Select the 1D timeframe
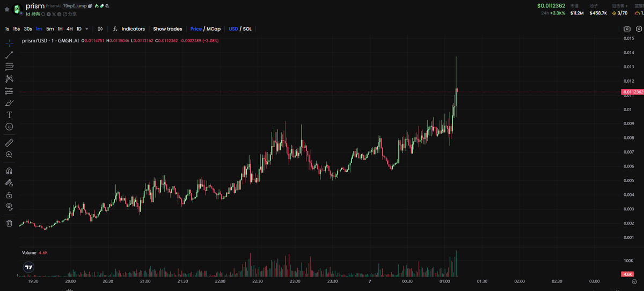 (79, 29)
